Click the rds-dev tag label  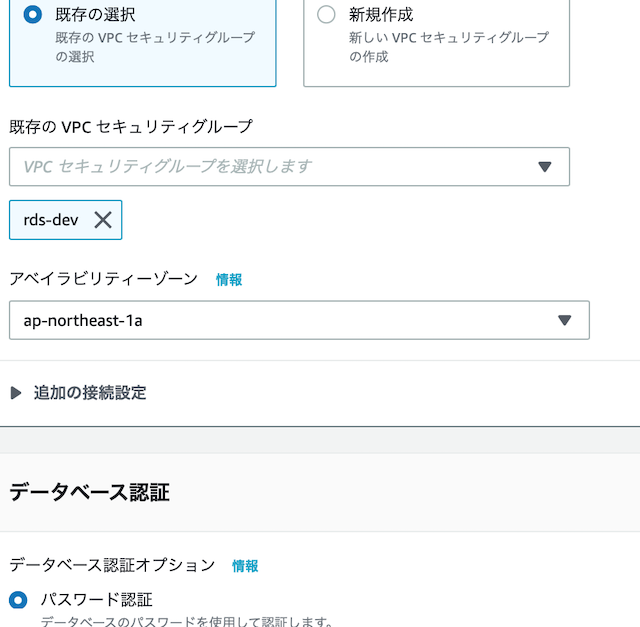tap(51, 220)
